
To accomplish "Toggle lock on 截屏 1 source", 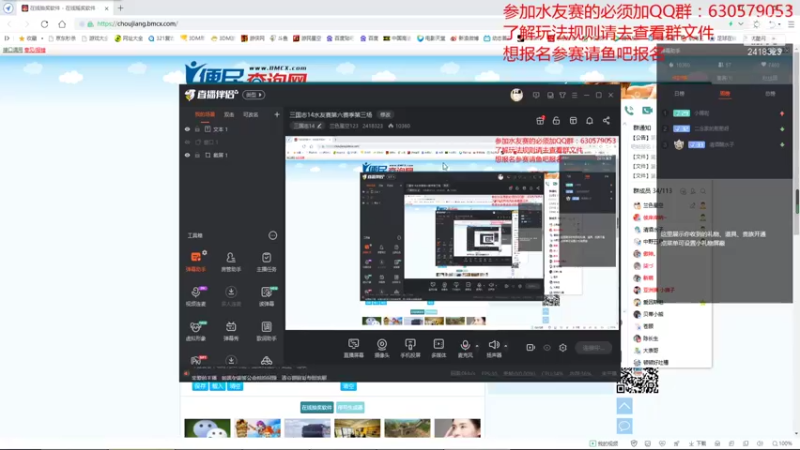I will (x=197, y=155).
